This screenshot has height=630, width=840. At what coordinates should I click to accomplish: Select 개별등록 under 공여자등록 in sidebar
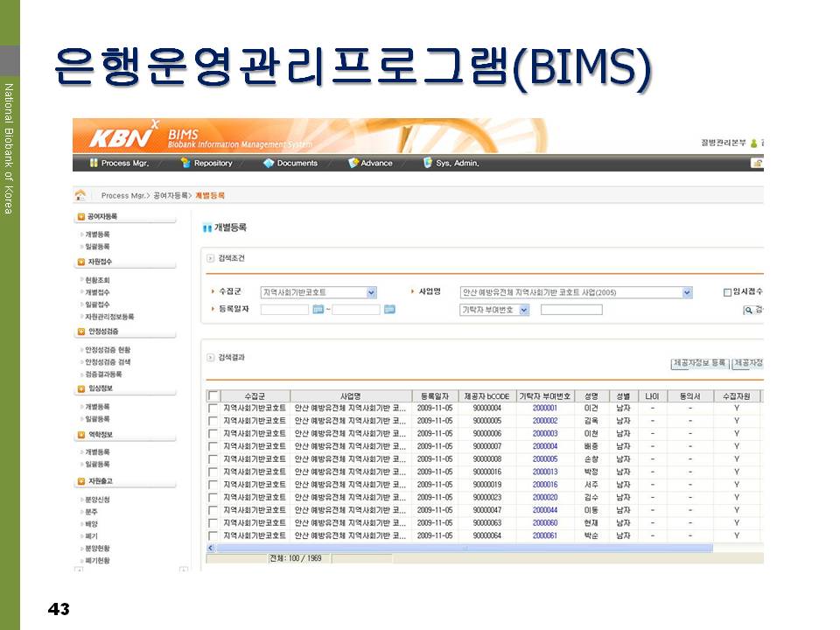point(97,234)
